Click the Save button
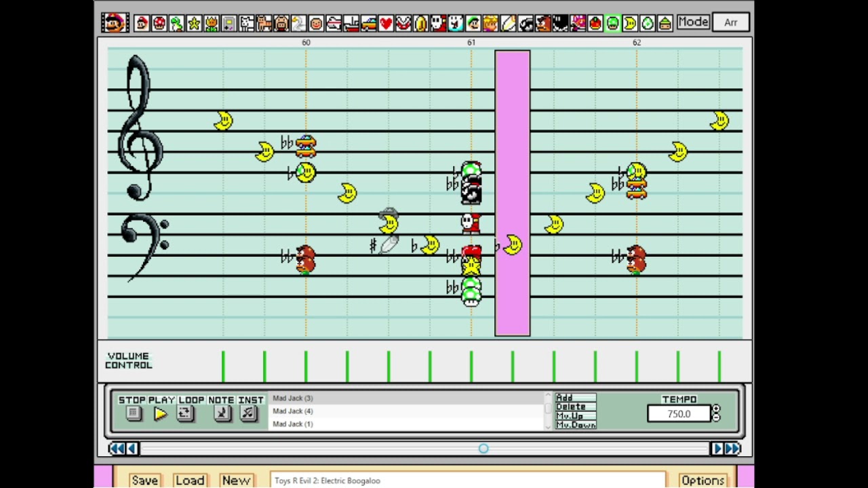This screenshot has height=488, width=868. pyautogui.click(x=144, y=481)
